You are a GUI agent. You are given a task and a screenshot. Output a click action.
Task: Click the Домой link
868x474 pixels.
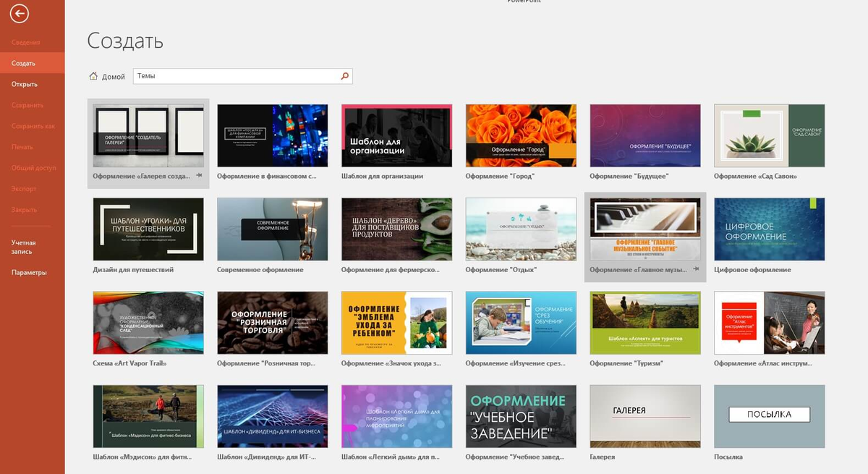pos(114,77)
